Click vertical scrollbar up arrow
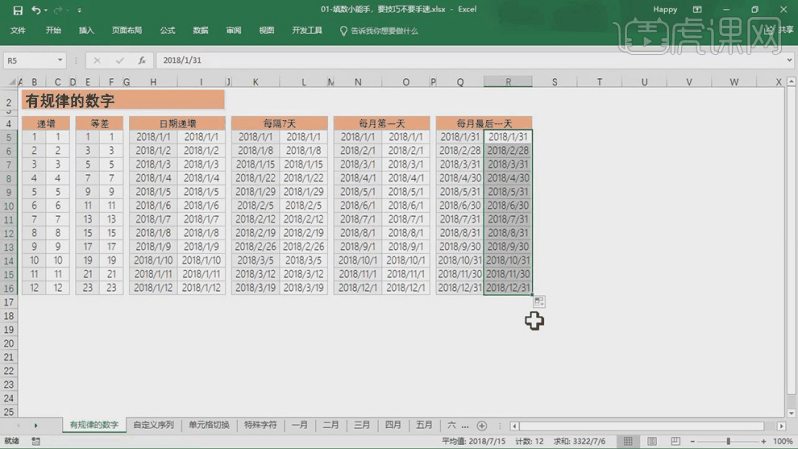Screen dimensions: 798x449 [791, 81]
